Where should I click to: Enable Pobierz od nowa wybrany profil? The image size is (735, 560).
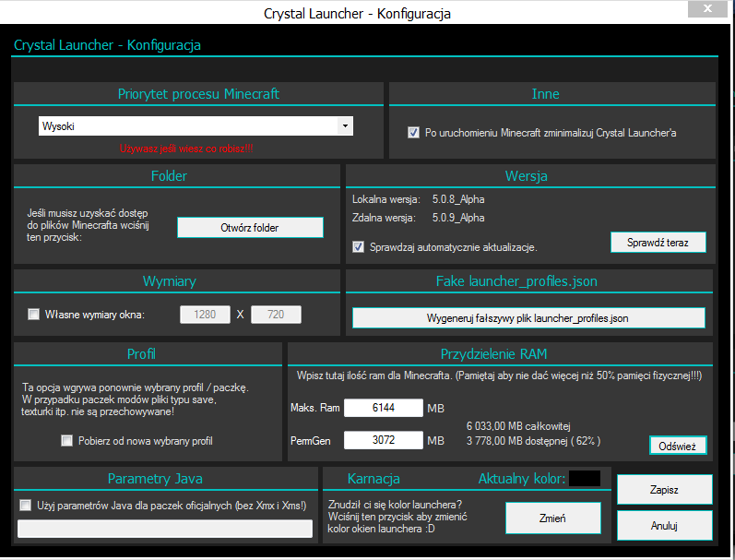67,440
